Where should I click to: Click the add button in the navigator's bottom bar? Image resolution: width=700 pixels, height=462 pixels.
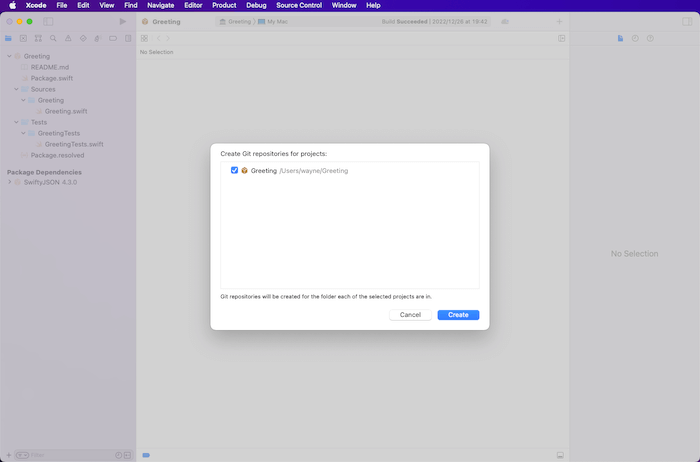click(x=8, y=455)
